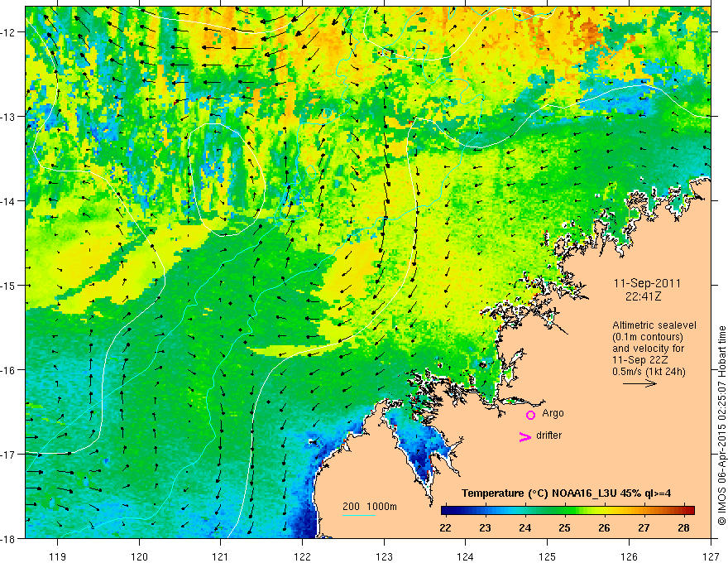Click latitude axis label '-16'

pos(8,370)
